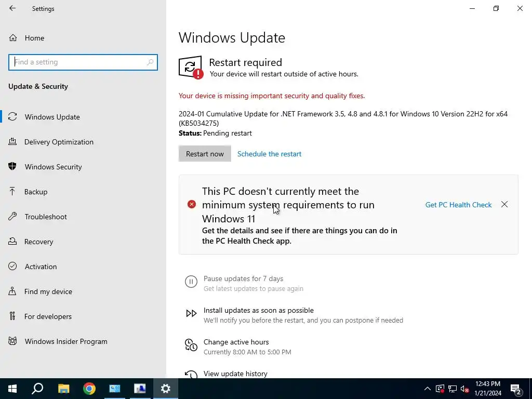Restore down the Settings window

click(496, 8)
